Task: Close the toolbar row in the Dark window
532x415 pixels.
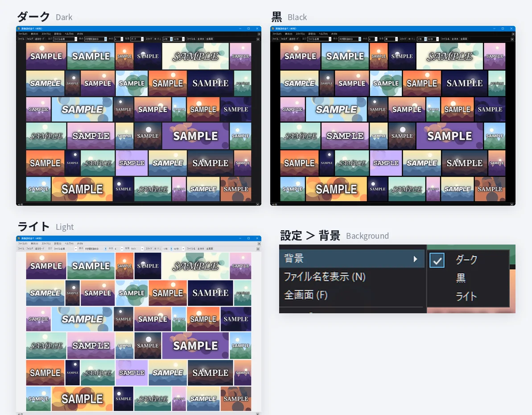Action: click(258, 39)
